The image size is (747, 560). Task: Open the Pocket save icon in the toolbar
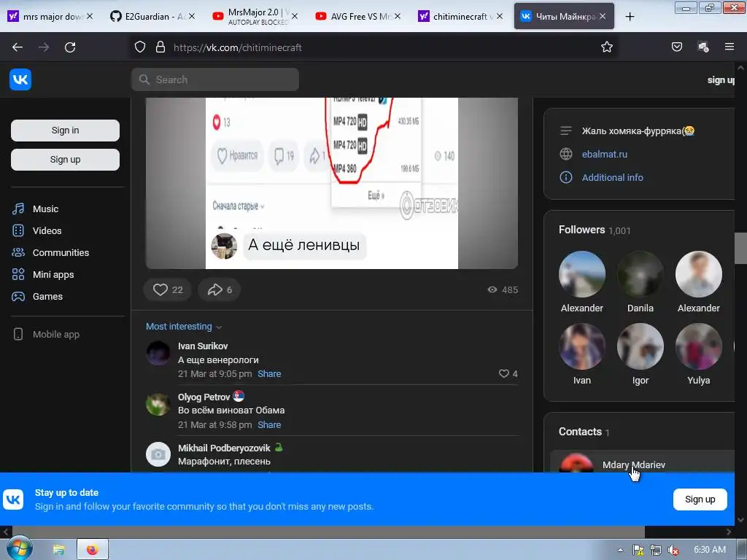(x=676, y=47)
